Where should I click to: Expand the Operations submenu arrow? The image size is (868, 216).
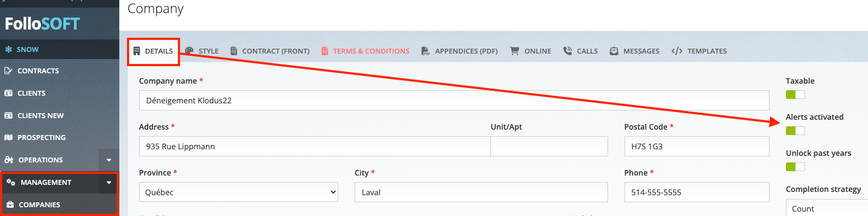(109, 160)
